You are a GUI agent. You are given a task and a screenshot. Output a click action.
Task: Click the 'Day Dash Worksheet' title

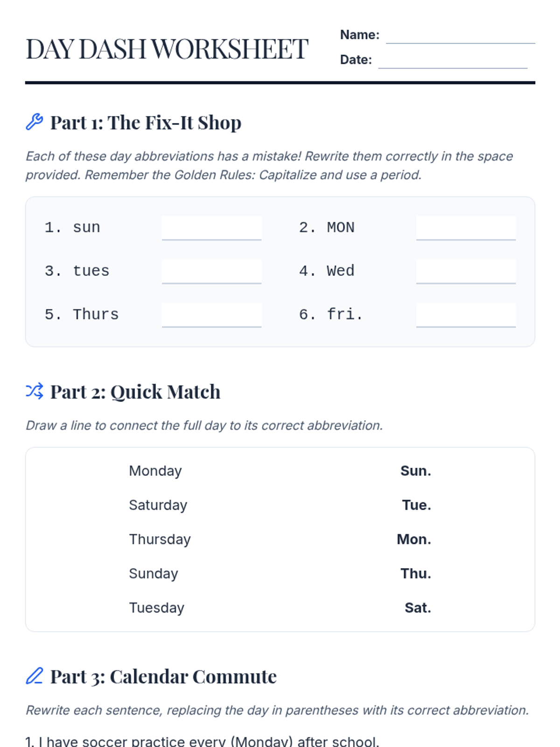[x=167, y=49]
